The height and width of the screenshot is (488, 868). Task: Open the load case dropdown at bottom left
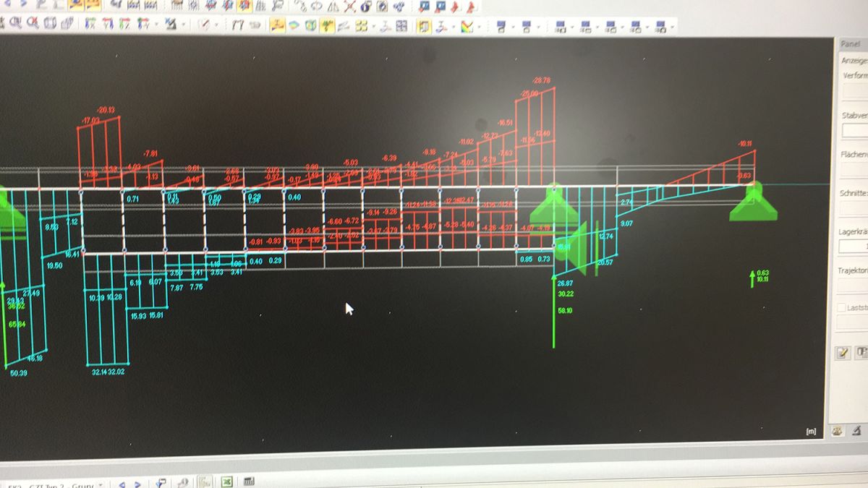[100, 484]
